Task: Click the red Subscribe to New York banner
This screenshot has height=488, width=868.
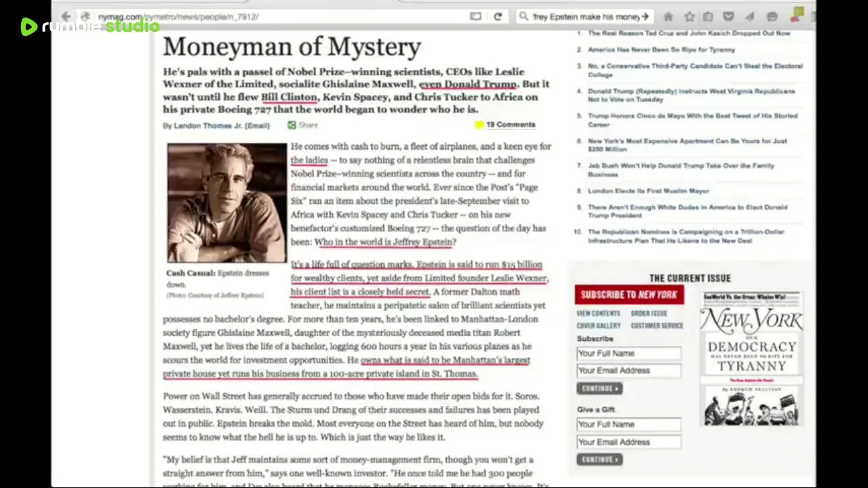Action: point(629,295)
